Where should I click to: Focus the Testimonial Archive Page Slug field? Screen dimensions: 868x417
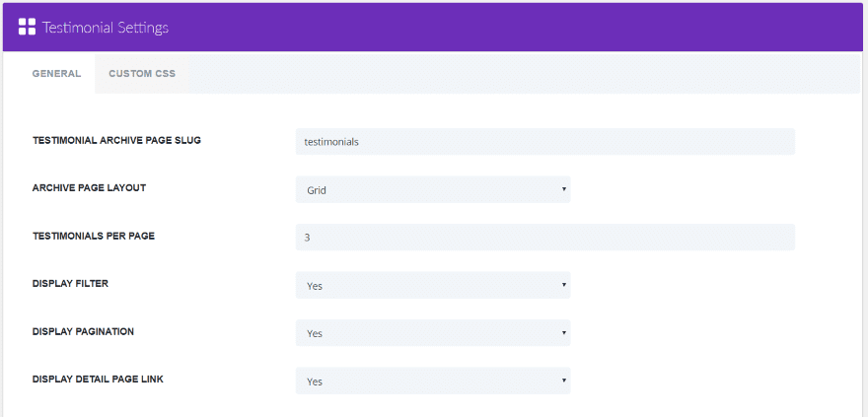544,141
